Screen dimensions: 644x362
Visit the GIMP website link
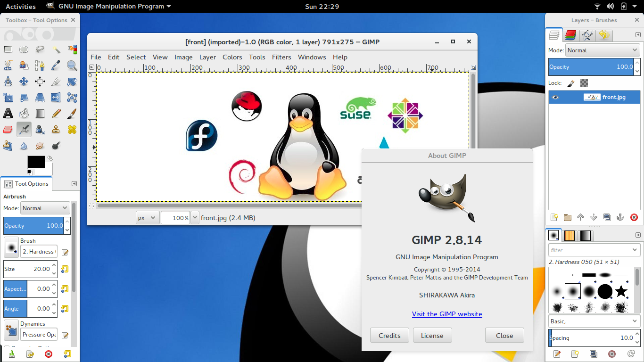pyautogui.click(x=447, y=314)
